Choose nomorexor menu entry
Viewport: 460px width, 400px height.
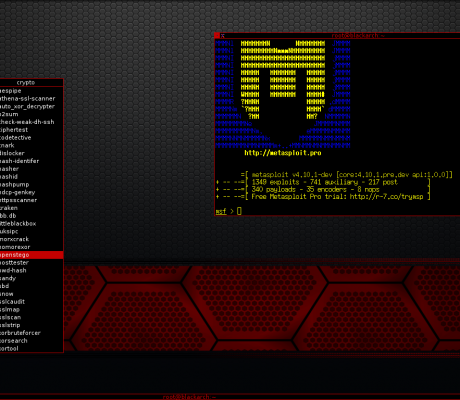click(x=31, y=247)
